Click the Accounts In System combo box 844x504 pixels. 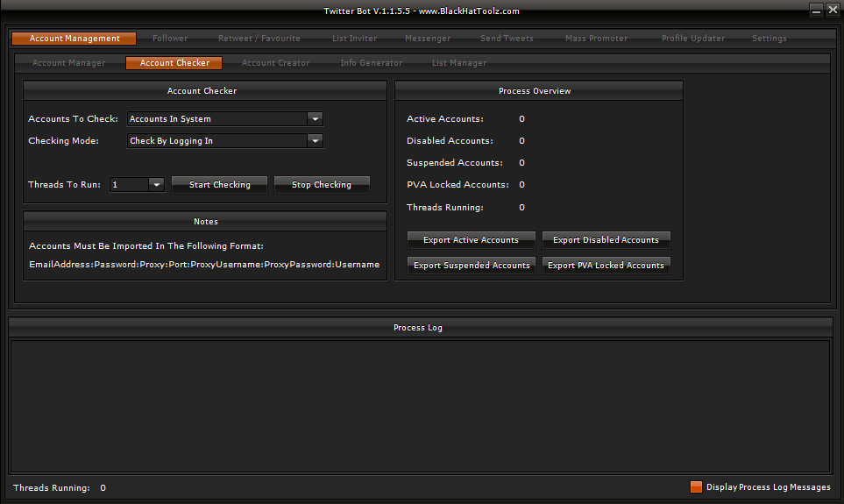point(224,119)
